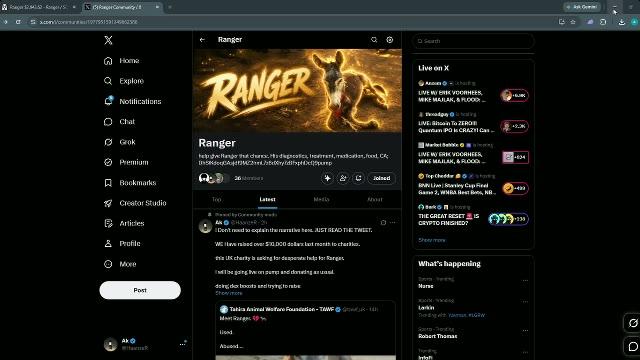This screenshot has height=360, width=640.
Task: Close the Ranger Community browser tab
Action: tap(158, 7)
